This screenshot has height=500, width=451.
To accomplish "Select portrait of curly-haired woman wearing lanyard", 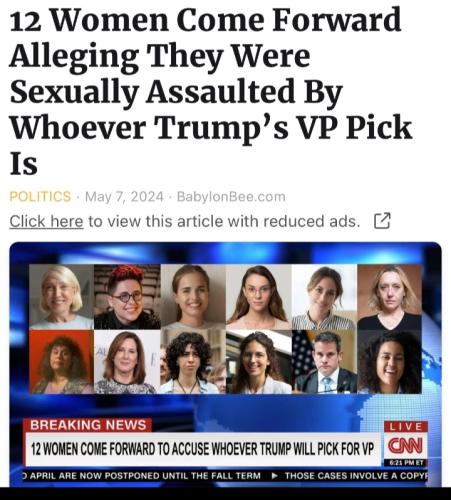I will point(193,361).
